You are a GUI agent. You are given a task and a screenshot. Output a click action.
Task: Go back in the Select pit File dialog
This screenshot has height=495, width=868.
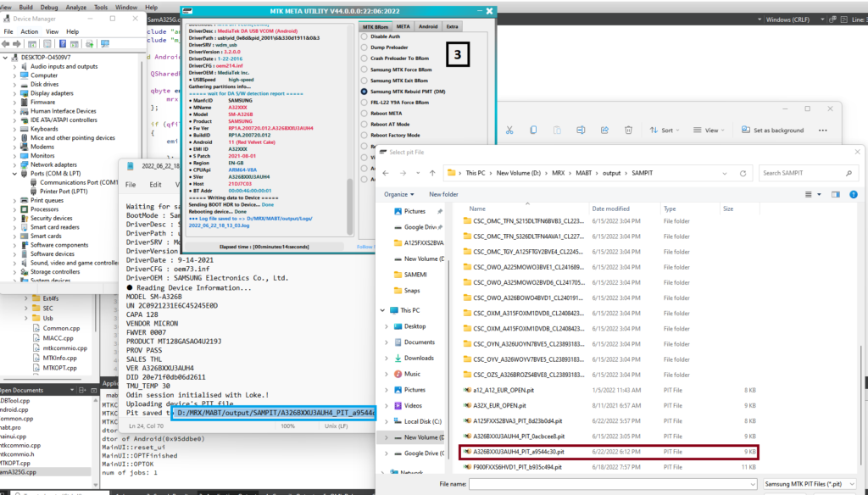coord(386,173)
